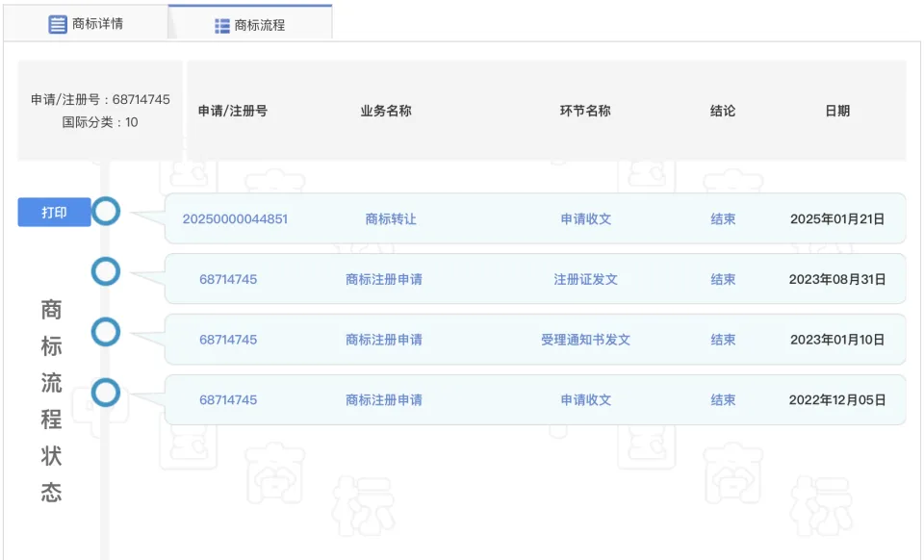Click the document icon on 商标详情 tab
Viewport: 924px width, 560px height.
tap(58, 24)
